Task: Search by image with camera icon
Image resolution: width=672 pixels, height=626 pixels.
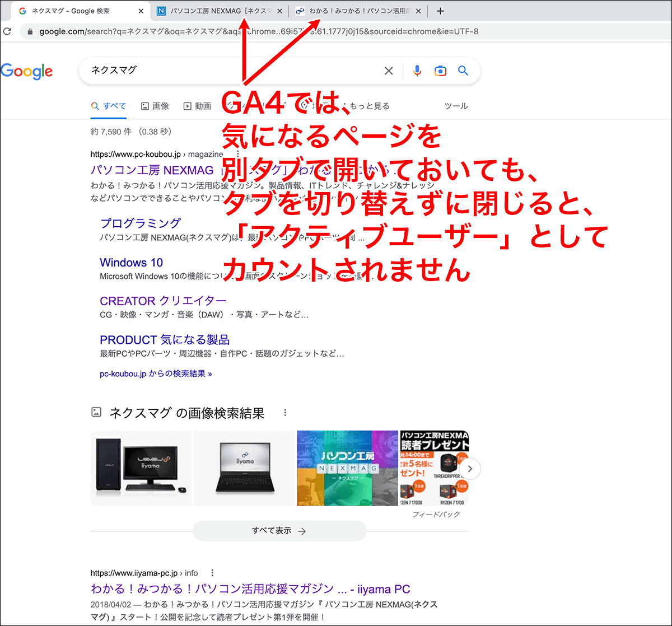Action: (x=440, y=71)
